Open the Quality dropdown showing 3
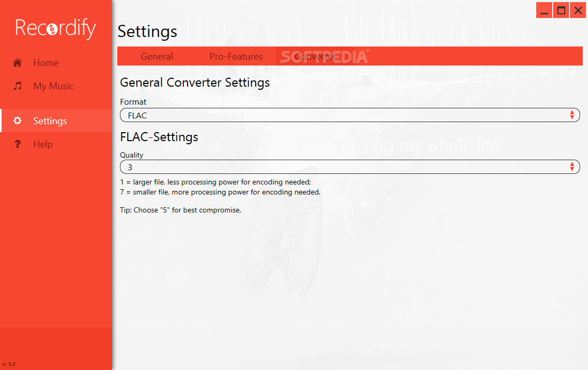The image size is (588, 370). point(350,167)
